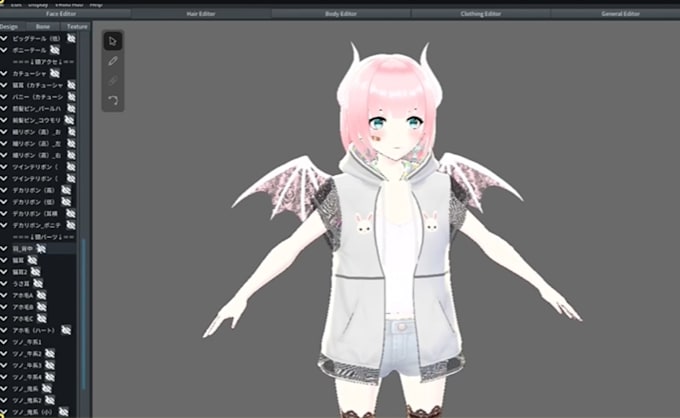The width and height of the screenshot is (680, 418).
Task: Select the 羽_背中 row label
Action: tap(23, 248)
